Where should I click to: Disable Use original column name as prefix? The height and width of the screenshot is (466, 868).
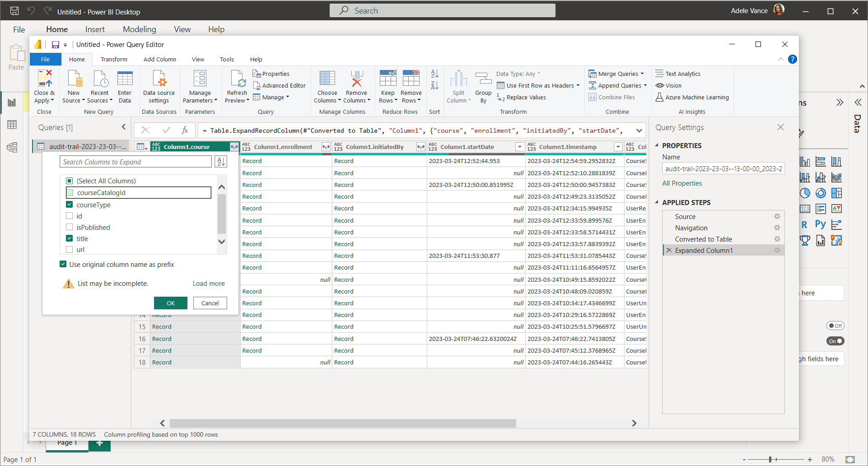pyautogui.click(x=63, y=264)
